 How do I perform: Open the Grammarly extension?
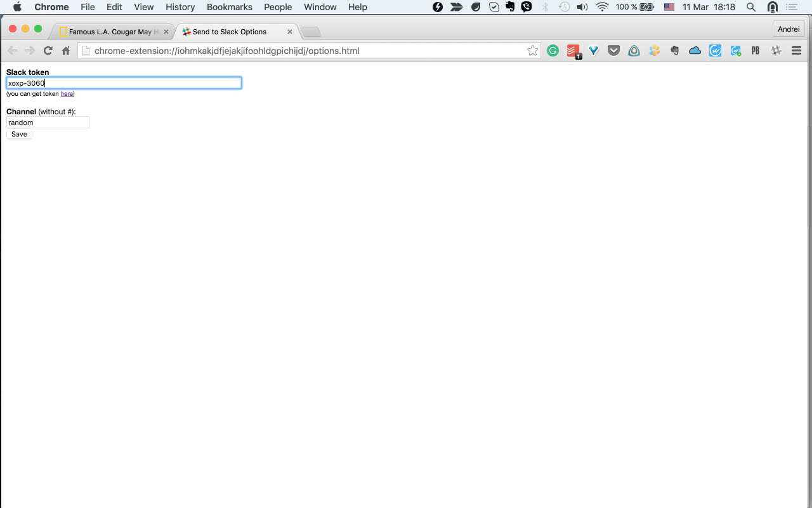click(x=553, y=50)
